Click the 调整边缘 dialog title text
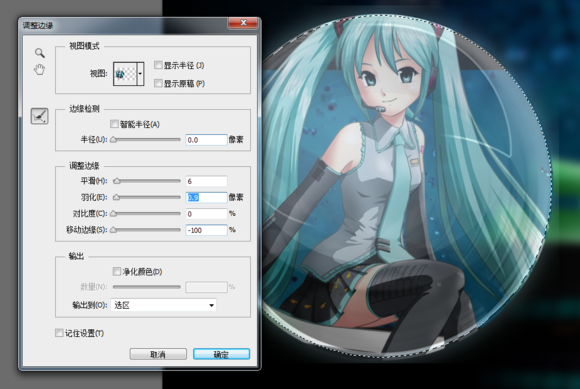 [38, 25]
